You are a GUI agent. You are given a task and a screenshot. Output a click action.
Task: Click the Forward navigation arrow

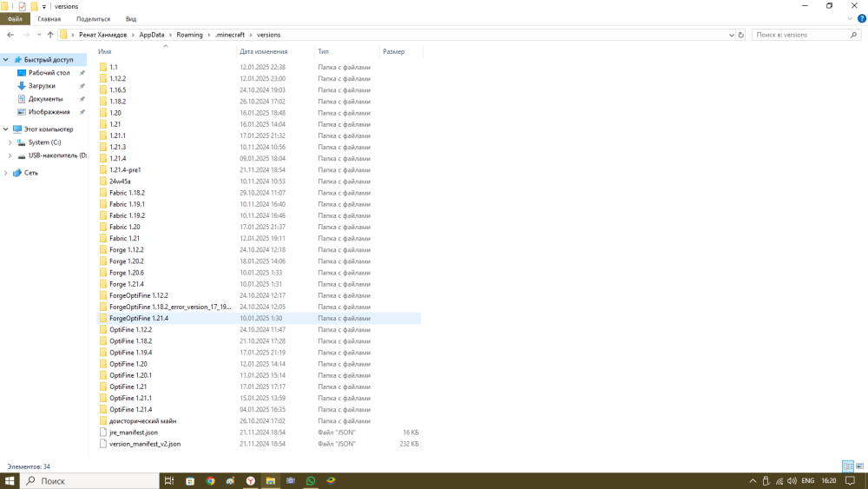26,35
